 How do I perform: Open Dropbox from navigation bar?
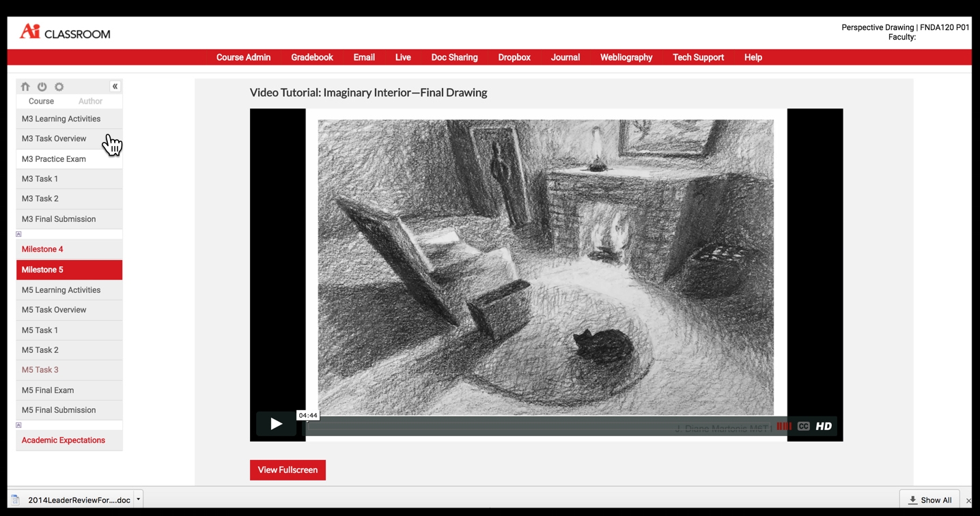coord(514,57)
